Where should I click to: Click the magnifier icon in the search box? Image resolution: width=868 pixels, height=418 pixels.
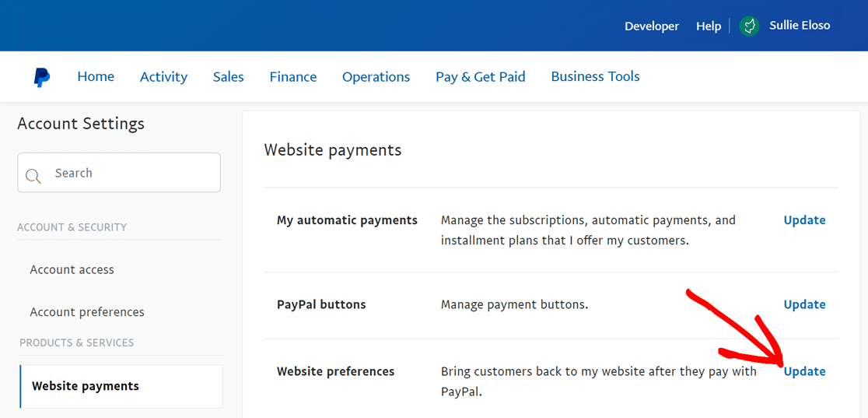click(x=33, y=176)
